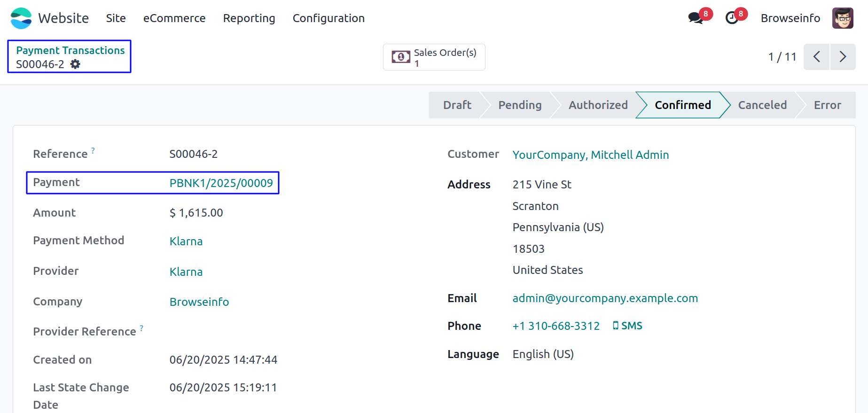Open the Reporting menu
Viewport: 868px width, 413px height.
coord(249,18)
